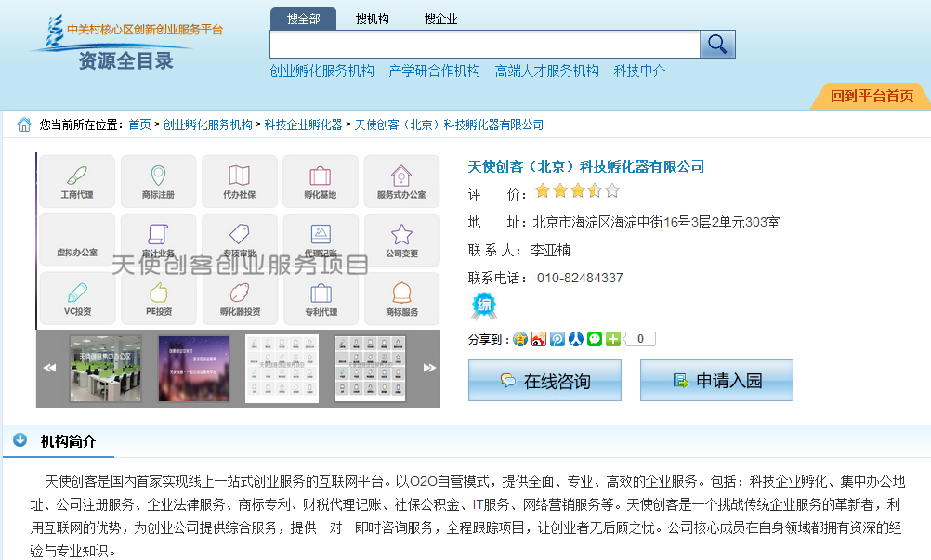Screen dimensions: 931x560
Task: Click the large 天使创客创业服务项目 preview image
Action: click(x=239, y=241)
